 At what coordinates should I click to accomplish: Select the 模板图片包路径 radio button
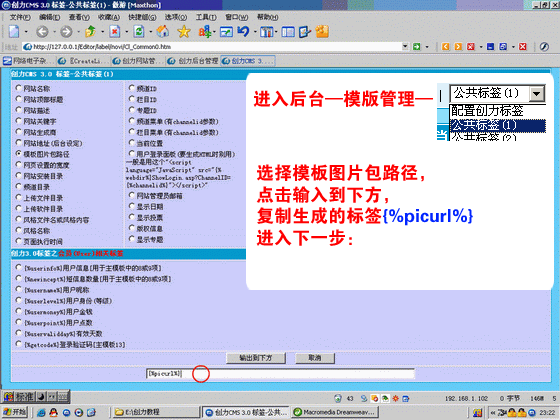click(x=19, y=153)
